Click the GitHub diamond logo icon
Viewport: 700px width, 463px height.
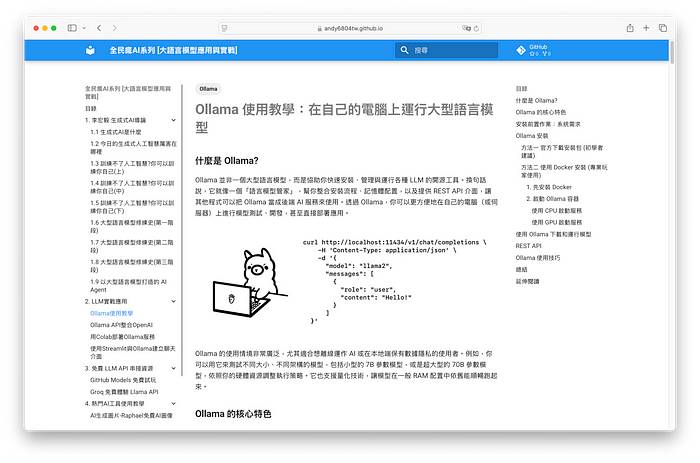point(521,50)
